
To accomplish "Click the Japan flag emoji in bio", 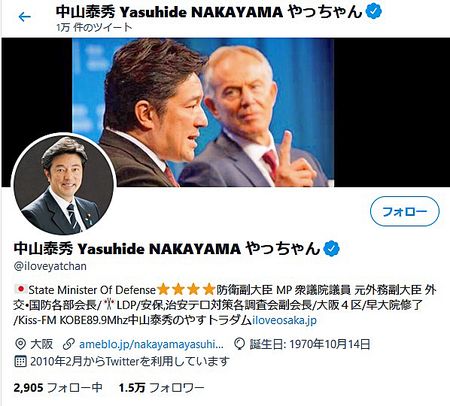I will (20, 289).
